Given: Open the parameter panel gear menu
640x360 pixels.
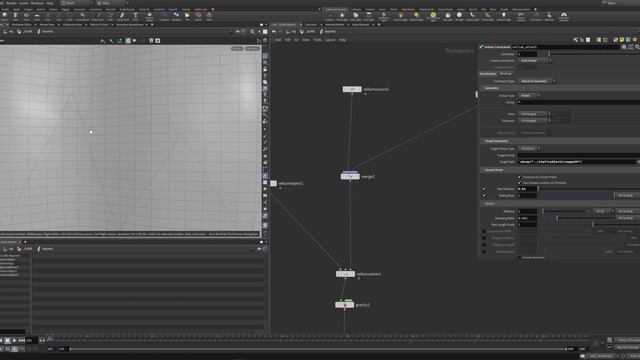Looking at the screenshot, I should (624, 47).
